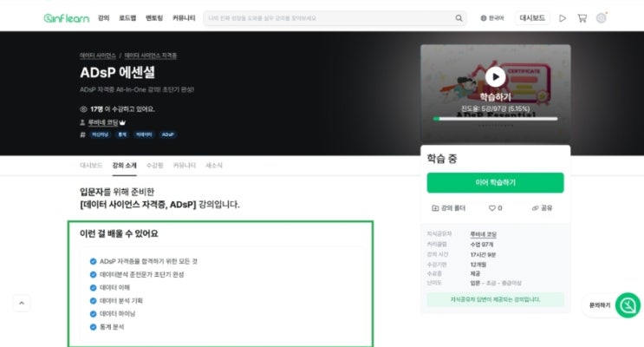Click the 이어 학습하기 button

pyautogui.click(x=495, y=182)
